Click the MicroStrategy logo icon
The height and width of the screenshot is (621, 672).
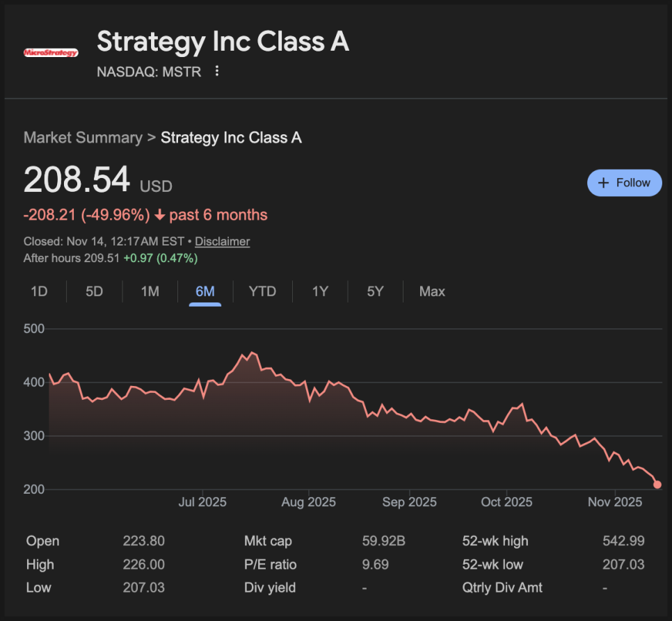click(x=51, y=52)
